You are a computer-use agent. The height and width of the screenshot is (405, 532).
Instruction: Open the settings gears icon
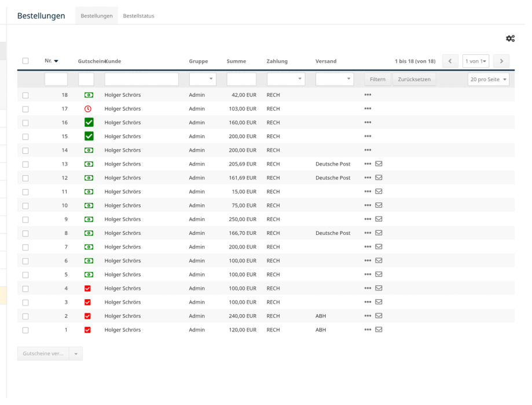point(510,38)
